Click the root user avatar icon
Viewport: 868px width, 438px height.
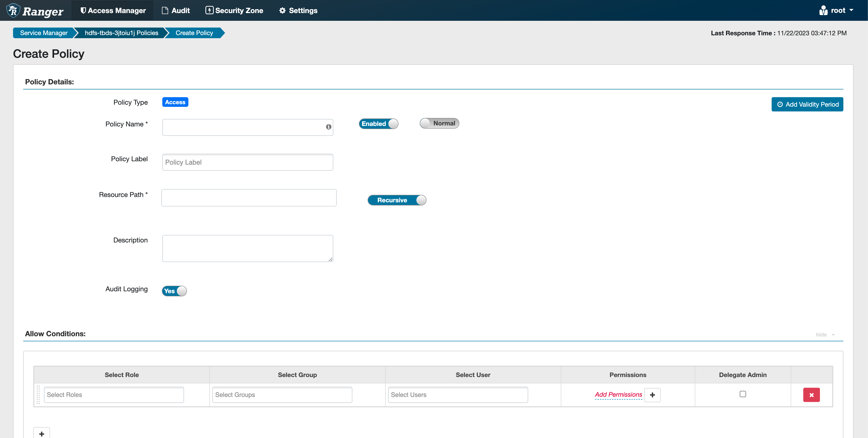(823, 10)
